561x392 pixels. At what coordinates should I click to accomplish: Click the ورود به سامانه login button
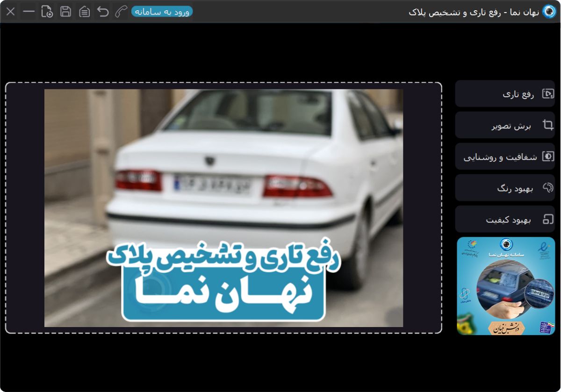pos(162,11)
